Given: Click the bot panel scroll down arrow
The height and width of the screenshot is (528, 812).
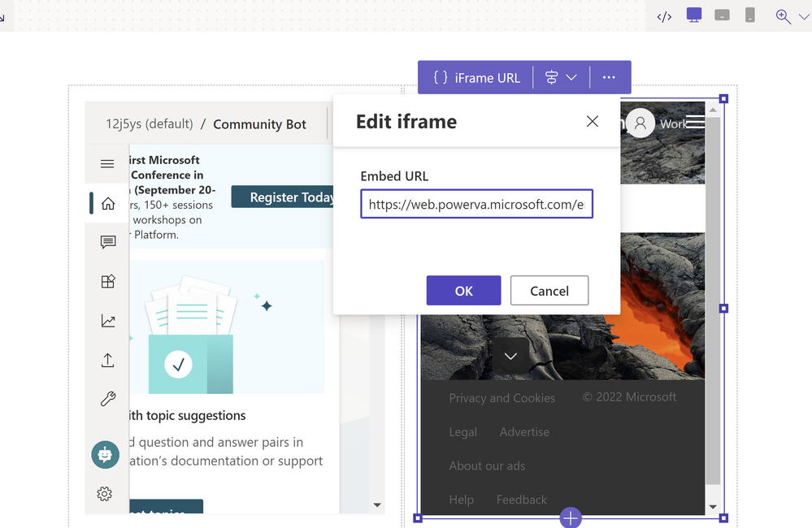Looking at the screenshot, I should pyautogui.click(x=377, y=504).
